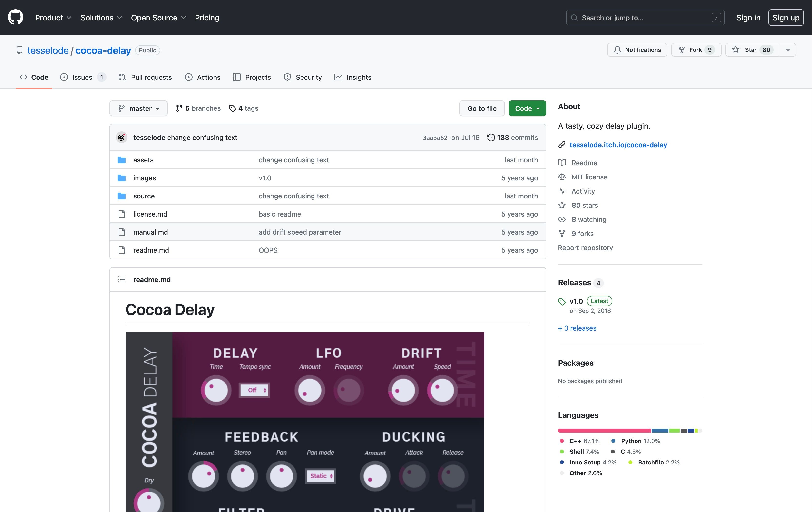Open the green Code dropdown
The height and width of the screenshot is (512, 812).
click(x=527, y=108)
